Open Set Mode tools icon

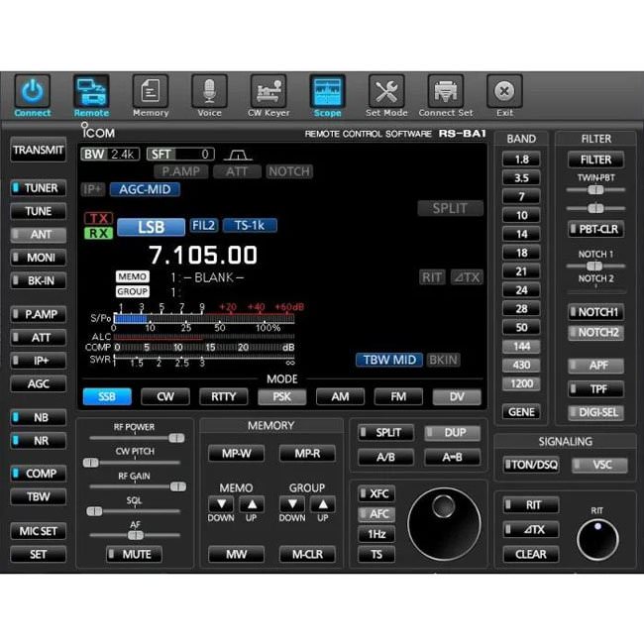(x=386, y=92)
